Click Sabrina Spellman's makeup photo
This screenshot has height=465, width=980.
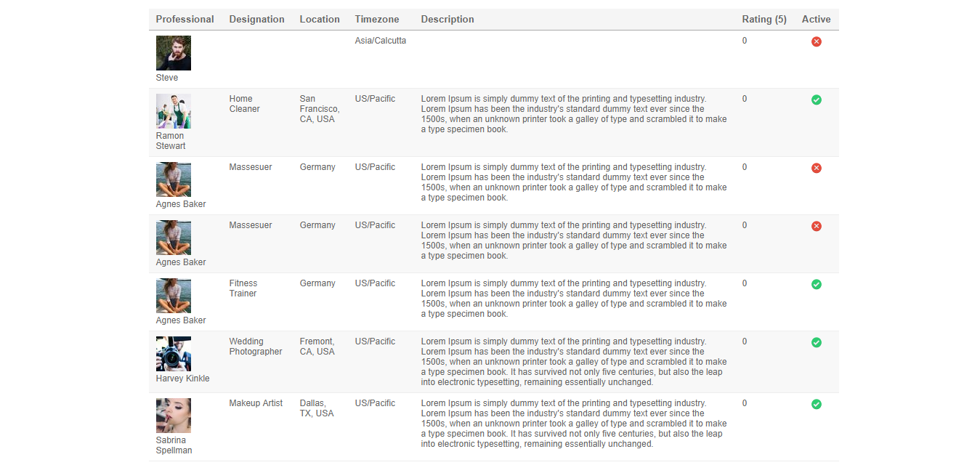pyautogui.click(x=173, y=416)
